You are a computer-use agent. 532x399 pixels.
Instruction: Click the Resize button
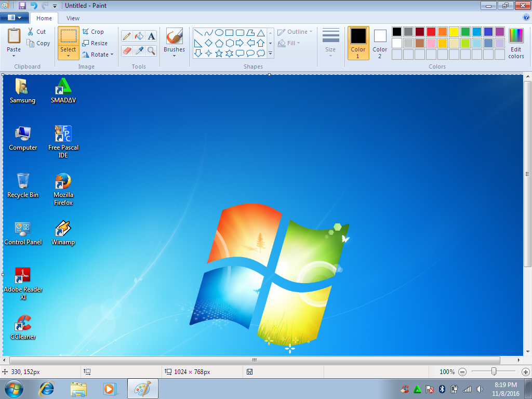click(95, 43)
